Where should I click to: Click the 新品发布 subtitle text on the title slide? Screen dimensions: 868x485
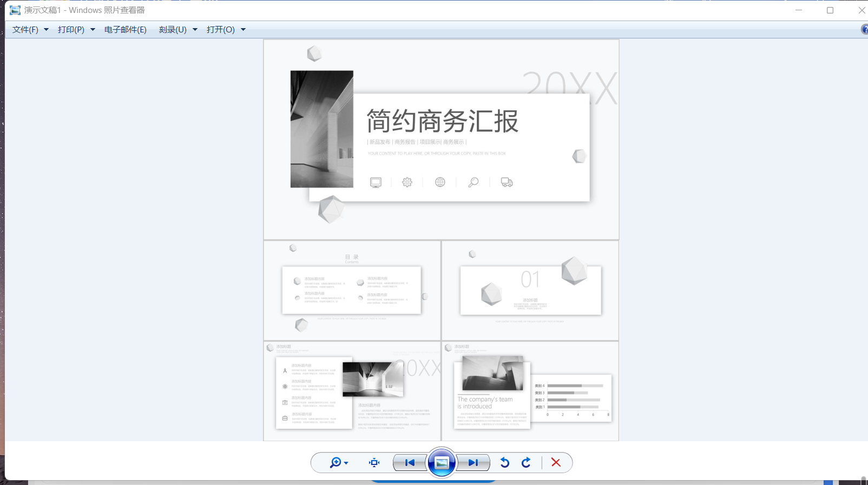coord(380,142)
